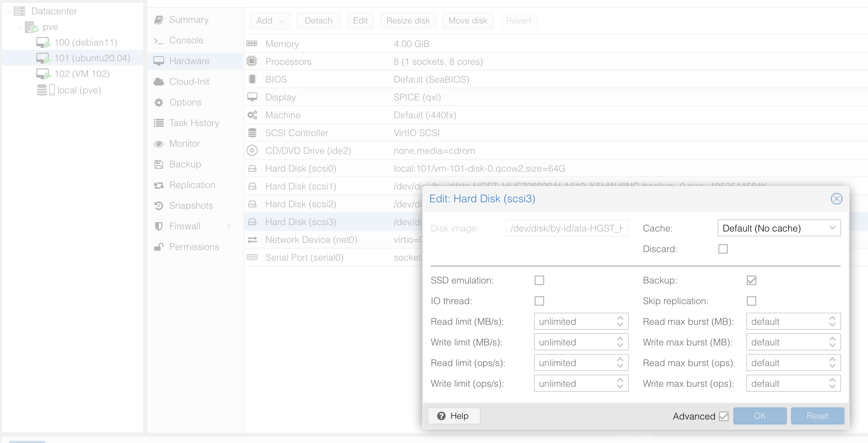Collapse the pve node in the tree

click(x=20, y=27)
